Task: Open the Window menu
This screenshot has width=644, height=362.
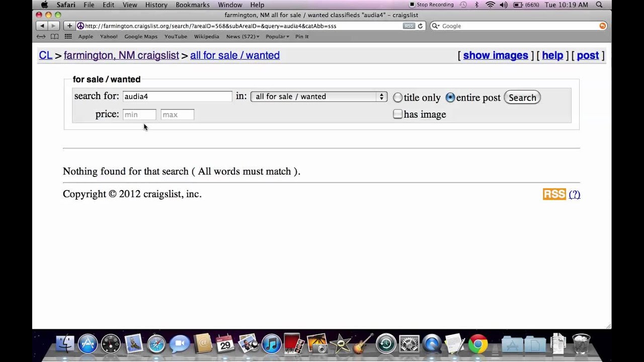Action: coord(230,5)
